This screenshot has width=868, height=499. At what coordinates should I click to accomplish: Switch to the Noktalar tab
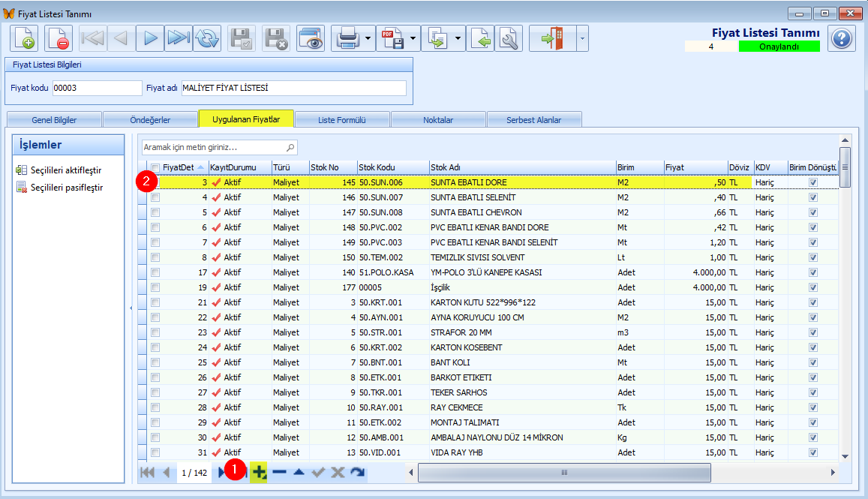tap(438, 119)
